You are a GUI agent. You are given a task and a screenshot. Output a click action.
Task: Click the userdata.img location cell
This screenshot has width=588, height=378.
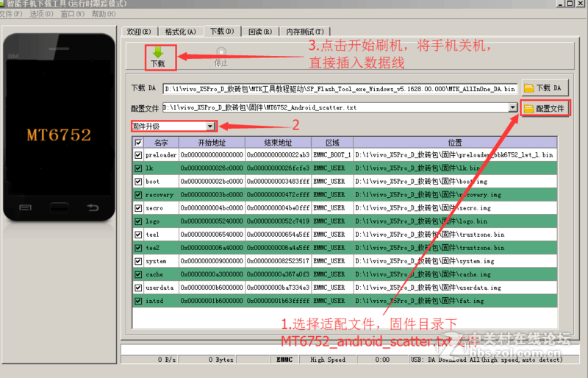pos(455,288)
